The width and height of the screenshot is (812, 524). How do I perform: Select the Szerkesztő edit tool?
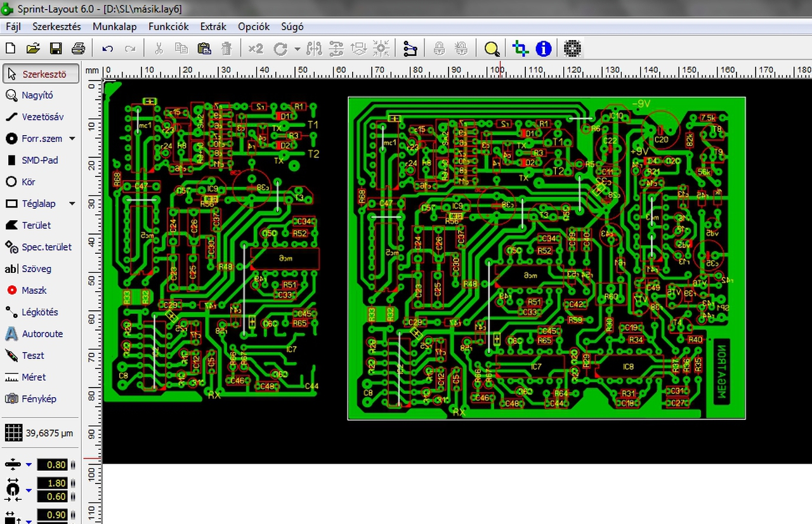pyautogui.click(x=41, y=74)
